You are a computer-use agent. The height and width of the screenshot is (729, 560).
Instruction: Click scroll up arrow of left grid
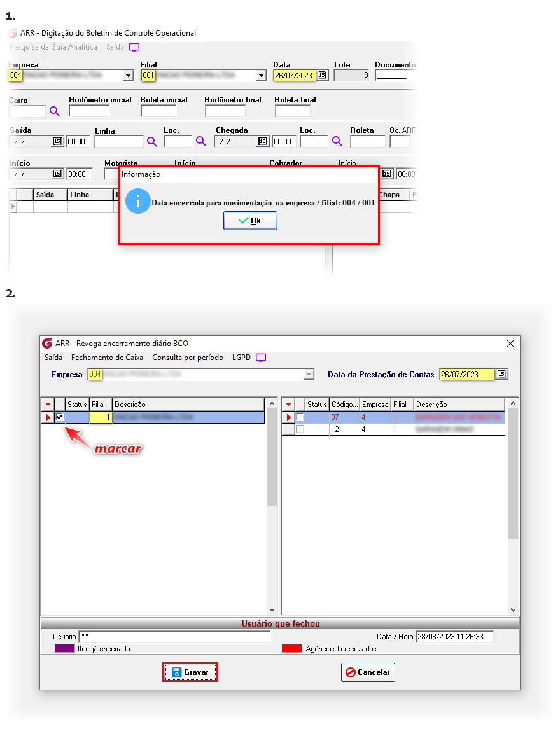point(272,403)
